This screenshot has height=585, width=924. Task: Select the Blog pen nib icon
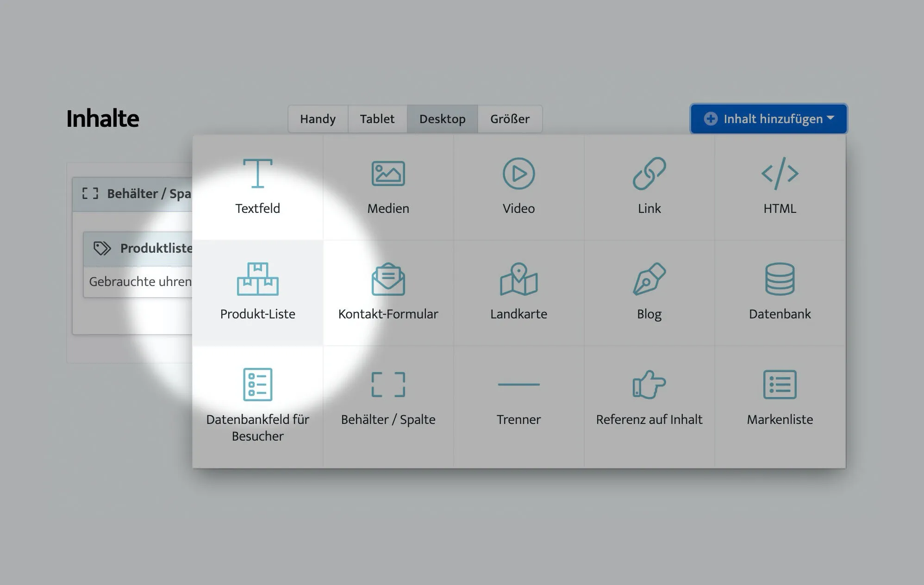[649, 279]
